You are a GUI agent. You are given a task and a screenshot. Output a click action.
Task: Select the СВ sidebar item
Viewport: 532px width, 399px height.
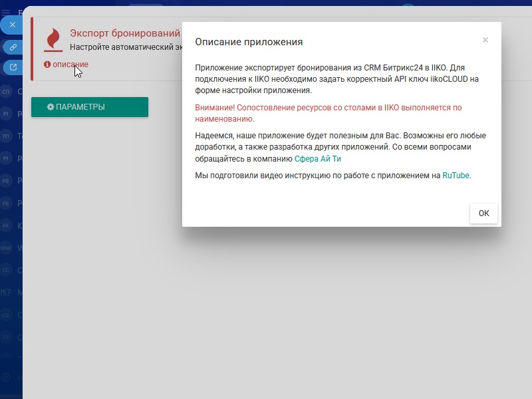point(6,315)
